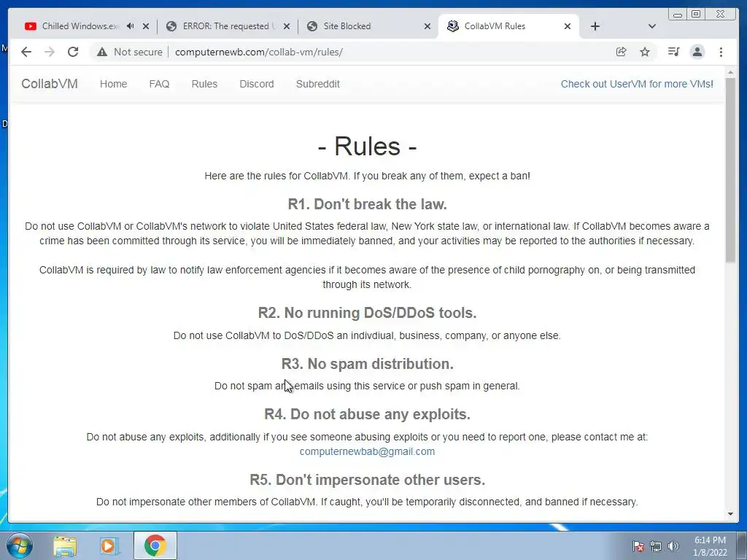747x560 pixels.
Task: Open network icon in system tray
Action: (x=656, y=545)
